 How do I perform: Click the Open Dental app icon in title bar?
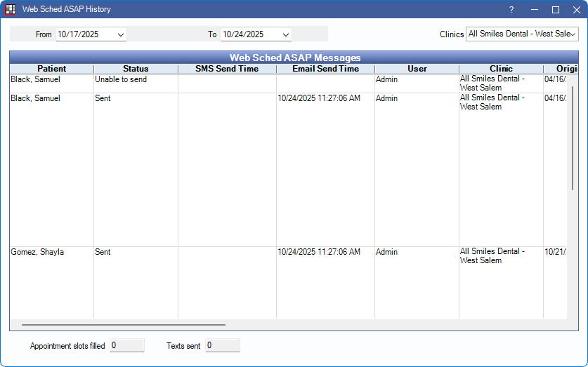[11, 10]
